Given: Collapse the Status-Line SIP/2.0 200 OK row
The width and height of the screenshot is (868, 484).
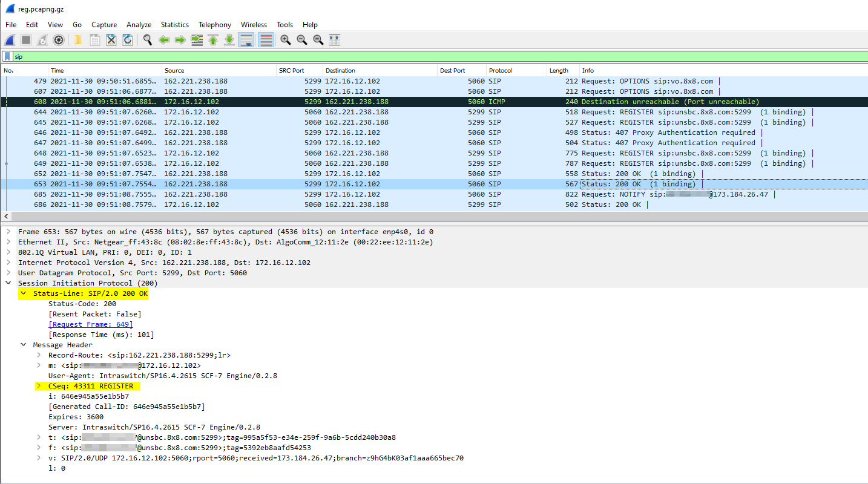Looking at the screenshot, I should [x=23, y=293].
